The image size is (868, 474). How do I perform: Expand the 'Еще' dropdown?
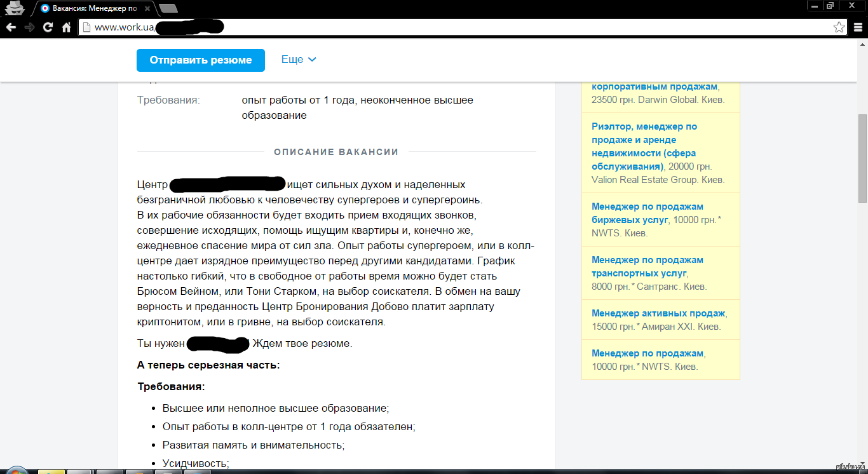tap(299, 59)
